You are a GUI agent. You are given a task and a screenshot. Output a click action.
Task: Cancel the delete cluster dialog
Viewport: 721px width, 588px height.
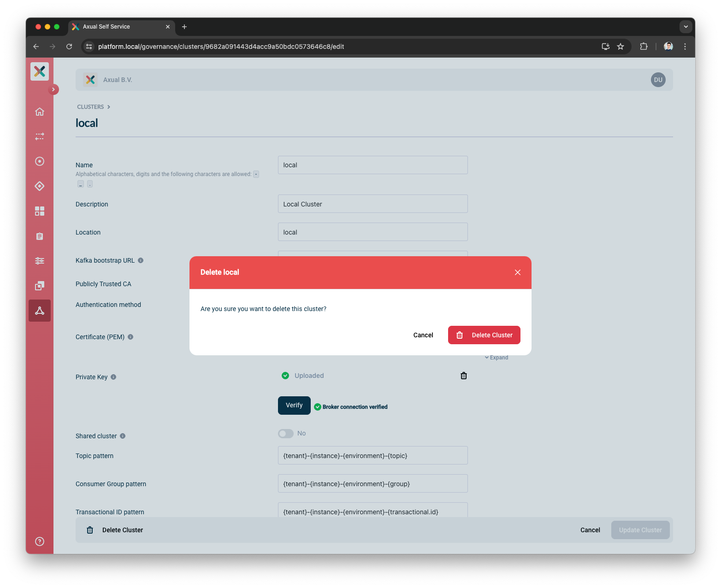pos(423,335)
